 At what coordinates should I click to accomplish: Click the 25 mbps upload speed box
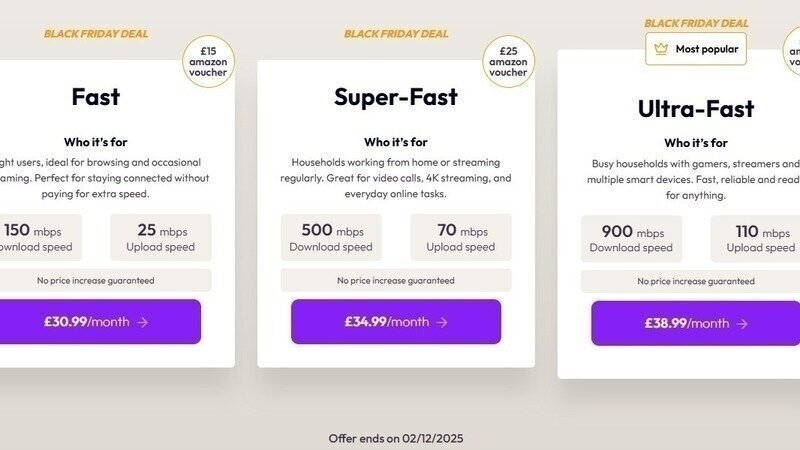tap(161, 237)
